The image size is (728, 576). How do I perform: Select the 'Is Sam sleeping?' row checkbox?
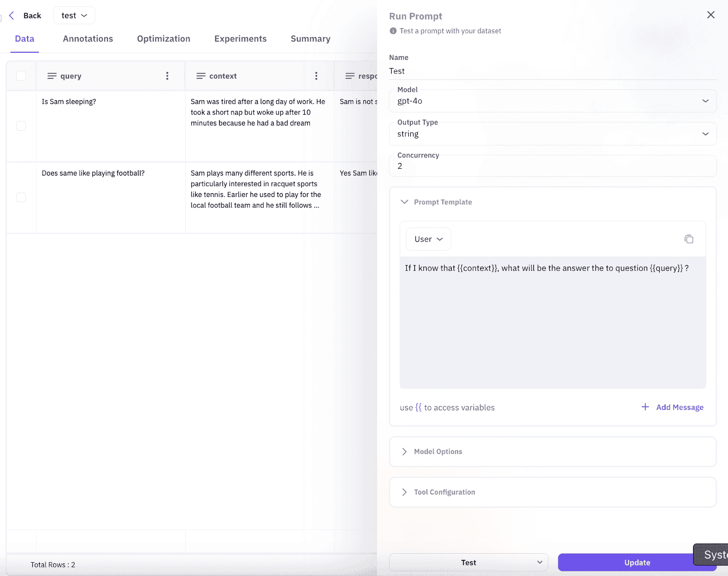(21, 126)
